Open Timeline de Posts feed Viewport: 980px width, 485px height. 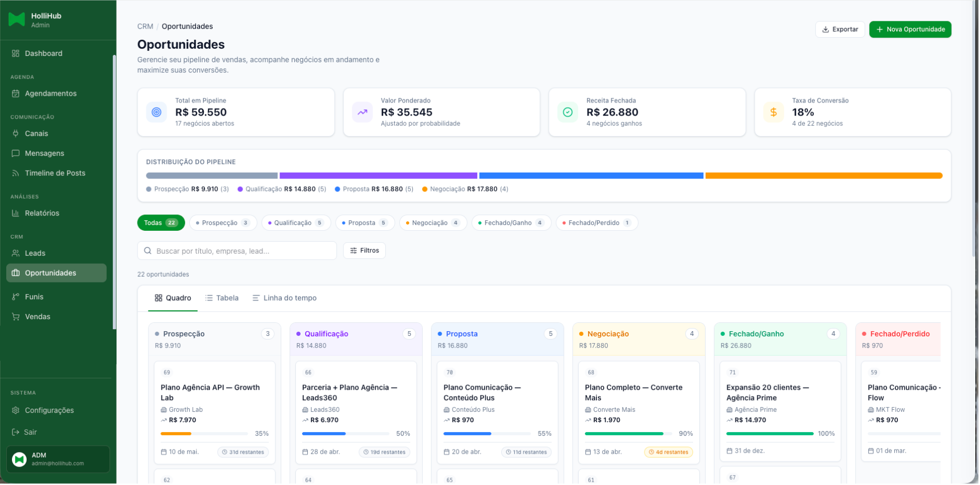55,173
